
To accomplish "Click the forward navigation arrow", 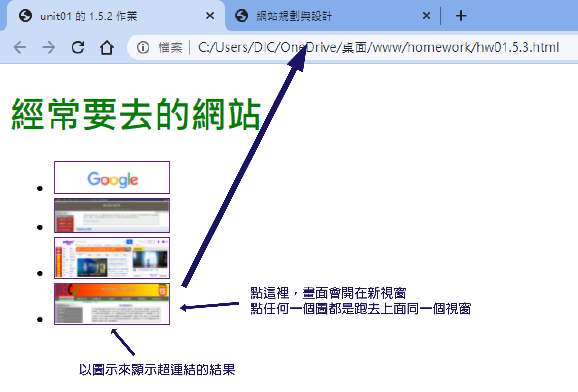I will 49,47.
